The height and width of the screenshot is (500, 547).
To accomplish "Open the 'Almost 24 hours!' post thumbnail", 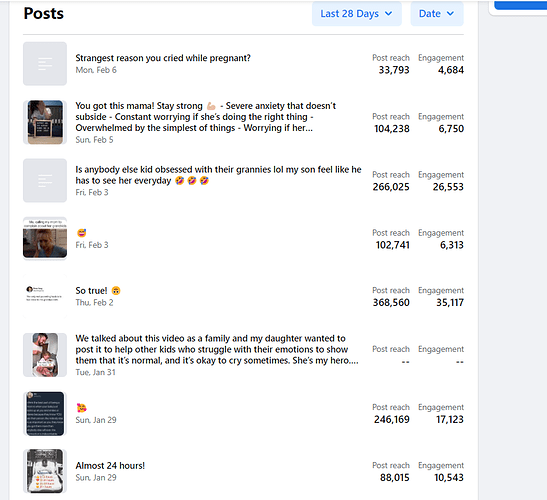I will 45,471.
